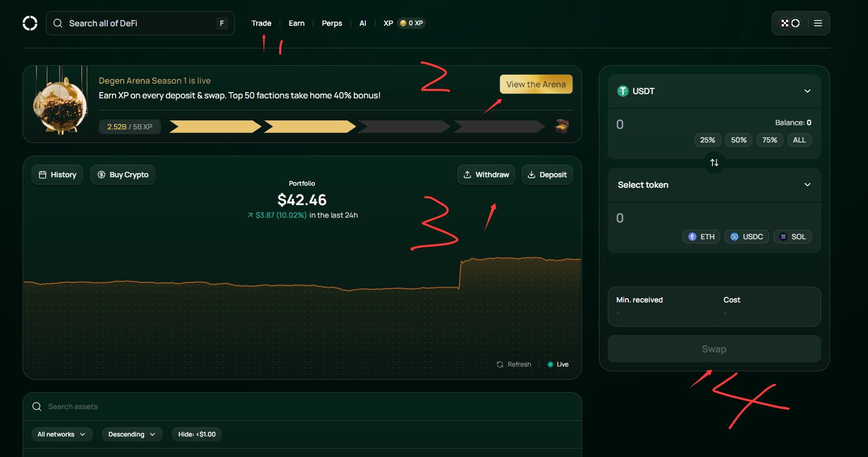The image size is (868, 457).
Task: Pick USDC quick token chip
Action: click(747, 237)
